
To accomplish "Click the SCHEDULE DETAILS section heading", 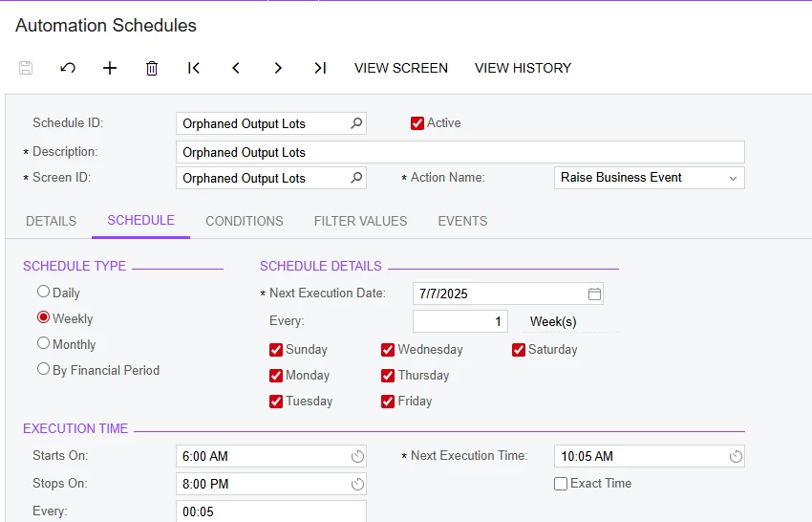I will tap(321, 266).
